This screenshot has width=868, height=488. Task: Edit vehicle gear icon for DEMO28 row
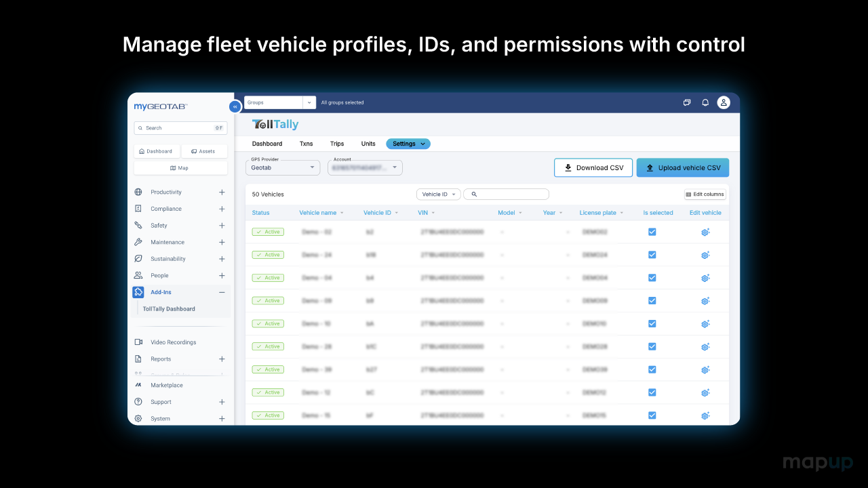tap(705, 346)
